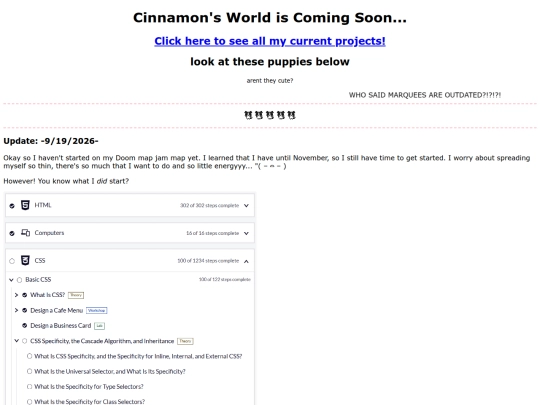Viewport: 540px width, 405px height.
Task: Click the Design a Business Card checkmark
Action: pyautogui.click(x=24, y=325)
